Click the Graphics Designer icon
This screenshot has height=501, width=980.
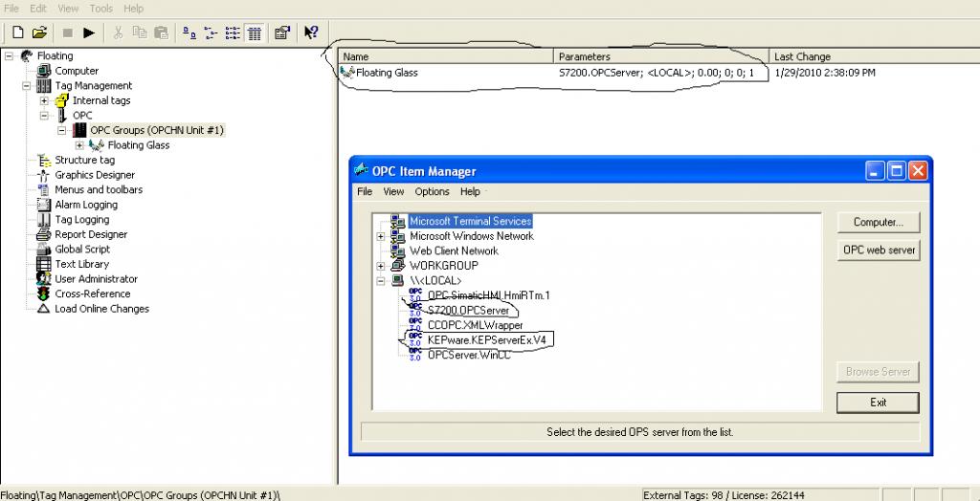44,175
